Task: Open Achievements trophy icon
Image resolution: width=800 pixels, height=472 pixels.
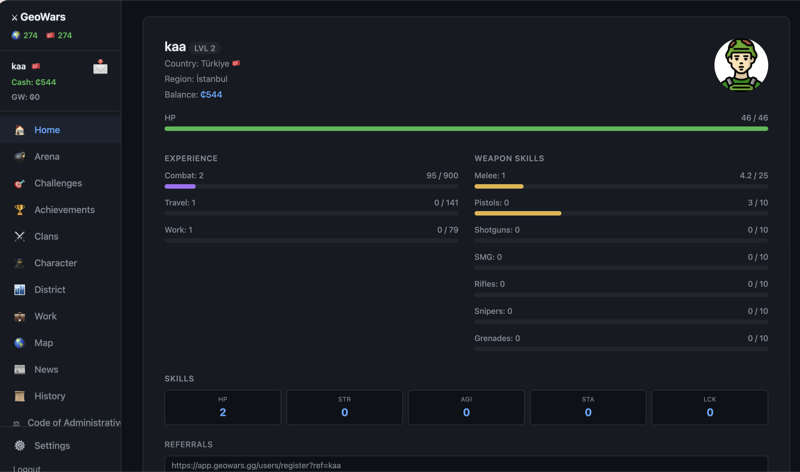Action: [x=19, y=210]
